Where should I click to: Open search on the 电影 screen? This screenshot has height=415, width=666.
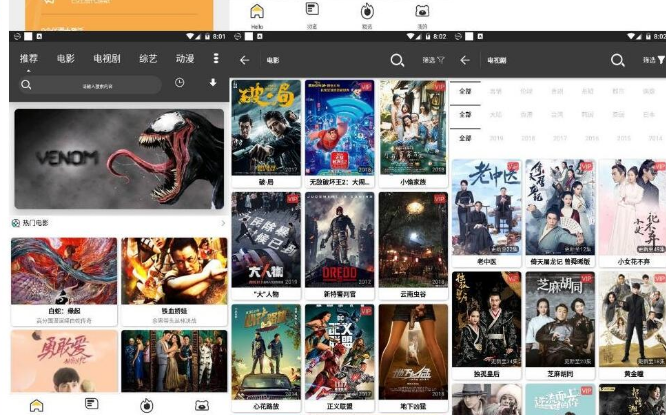coord(397,60)
